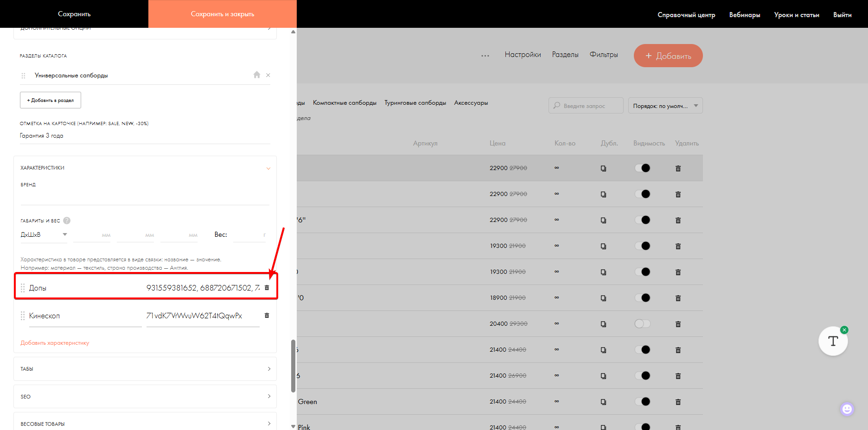The width and height of the screenshot is (868, 430).
Task: Click drag handle next to Универсальные сапборды
Action: point(23,76)
